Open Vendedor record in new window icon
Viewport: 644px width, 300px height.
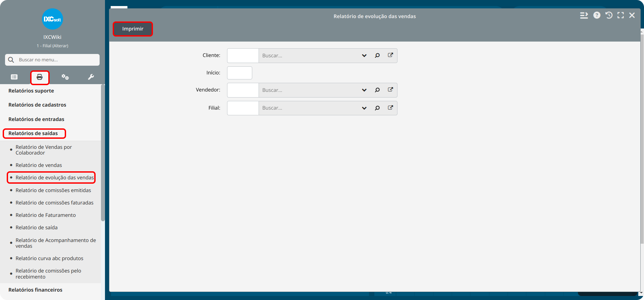(x=390, y=90)
